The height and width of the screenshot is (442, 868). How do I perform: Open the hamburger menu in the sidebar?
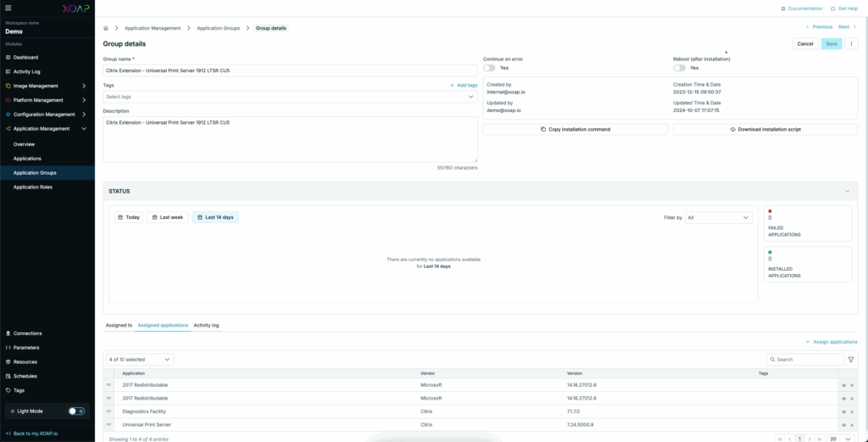click(8, 8)
